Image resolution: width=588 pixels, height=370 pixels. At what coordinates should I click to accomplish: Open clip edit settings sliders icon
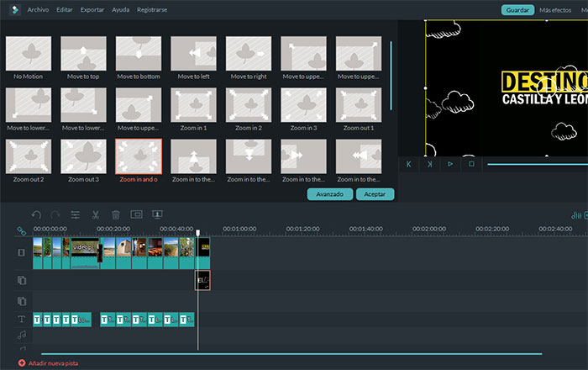point(76,214)
